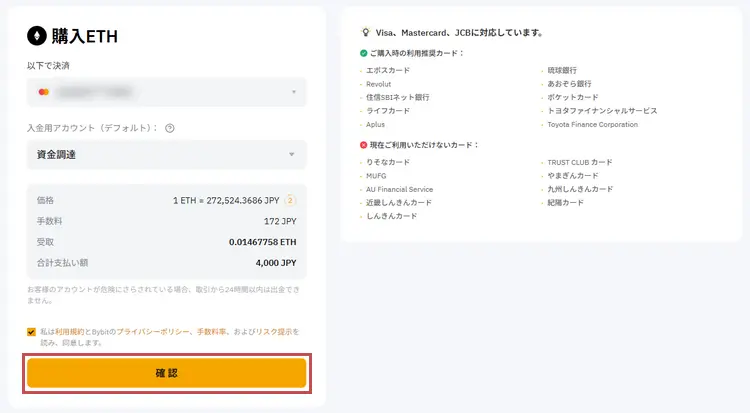The image size is (750, 413).
Task: Open the payment card dropdown
Action: [166, 92]
